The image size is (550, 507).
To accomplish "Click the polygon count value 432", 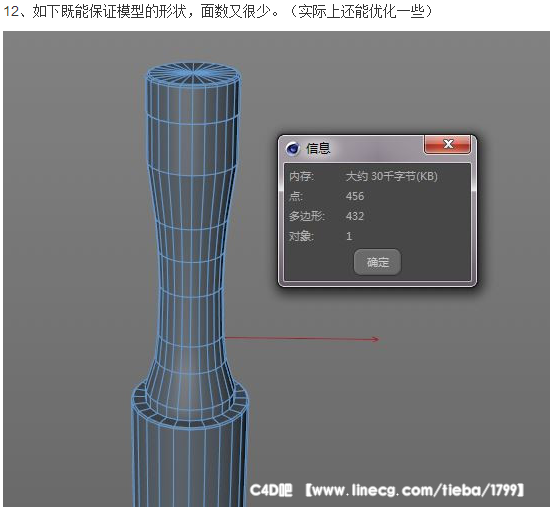I will tap(355, 216).
